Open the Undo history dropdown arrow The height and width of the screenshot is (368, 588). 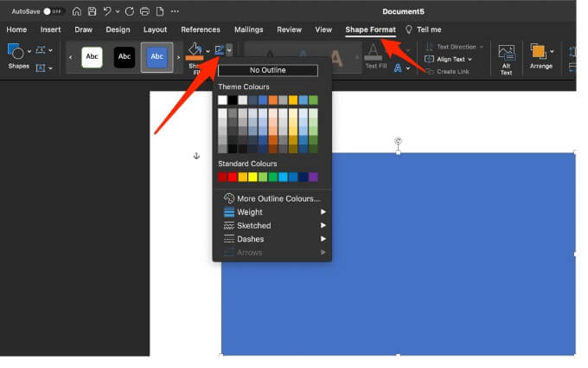pos(118,11)
